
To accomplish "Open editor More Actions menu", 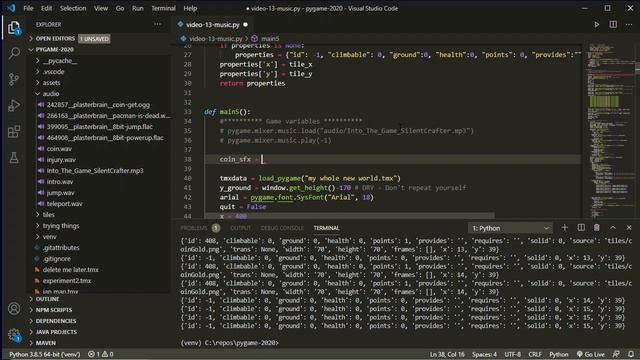I will [x=629, y=24].
